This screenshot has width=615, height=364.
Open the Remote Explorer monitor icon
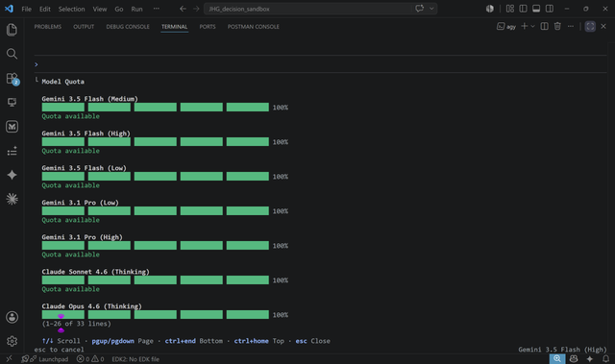click(x=12, y=102)
